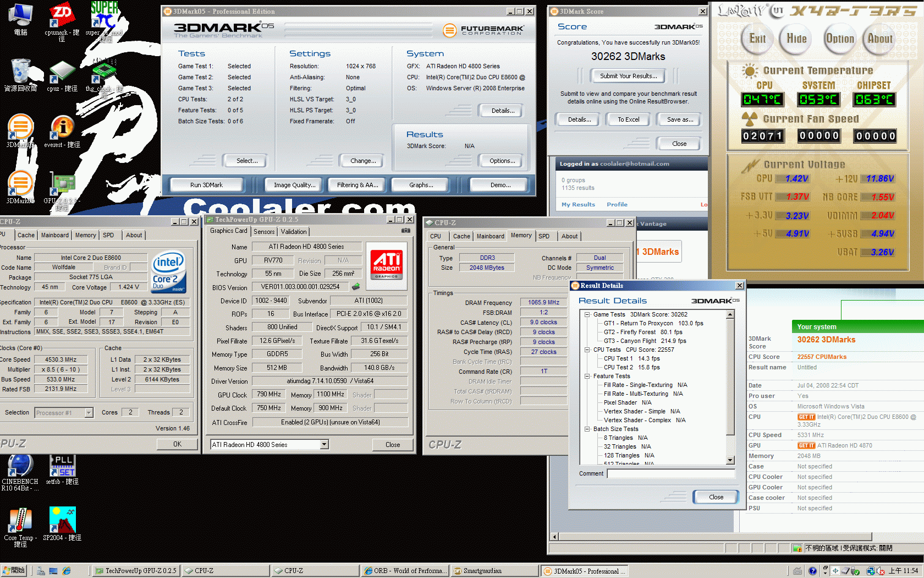924x578 pixels.
Task: Select the 3DMark05 desktop icon
Action: coord(21,187)
